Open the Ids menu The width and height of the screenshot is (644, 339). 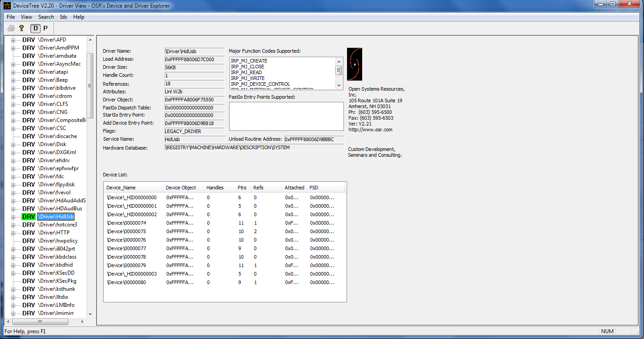coord(63,17)
